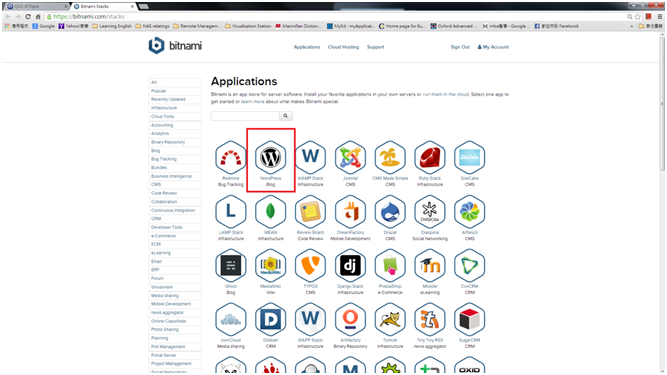The width and height of the screenshot is (667, 375).
Task: Open the DreamFactory mobile development icon
Action: [350, 212]
